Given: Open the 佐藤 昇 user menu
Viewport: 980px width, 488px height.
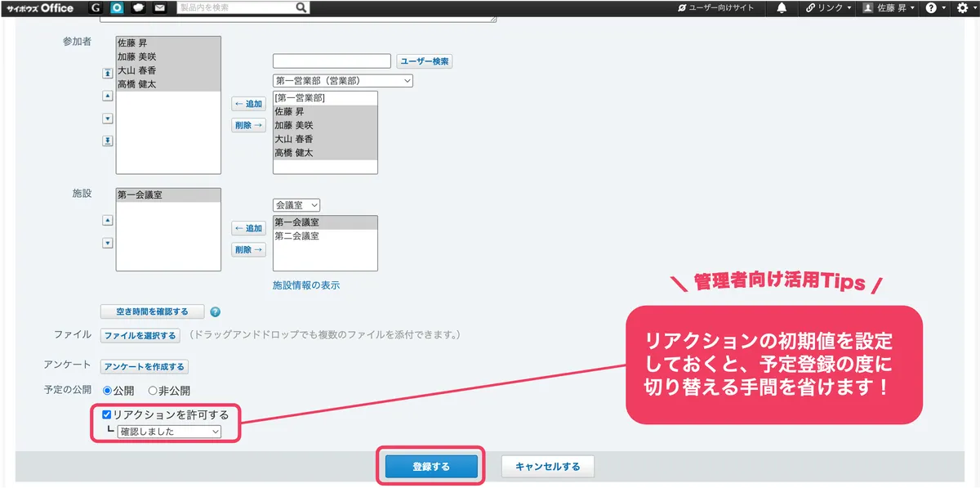Looking at the screenshot, I should 889,8.
